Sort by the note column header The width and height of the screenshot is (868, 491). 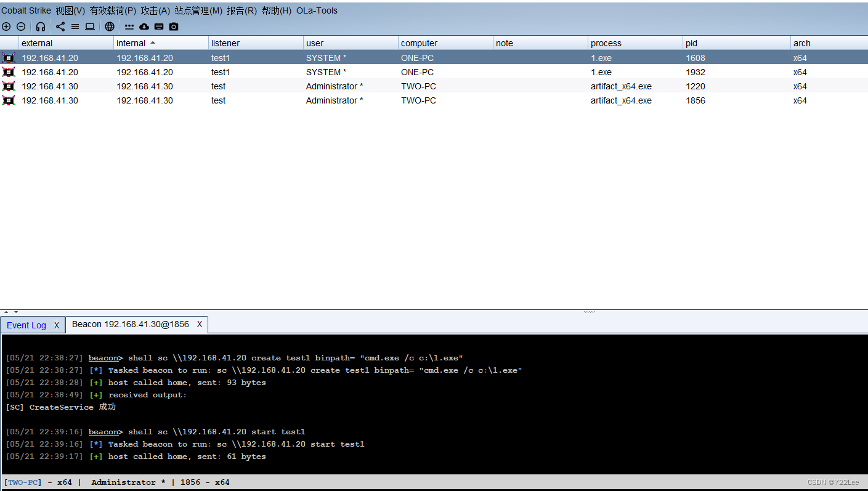541,43
